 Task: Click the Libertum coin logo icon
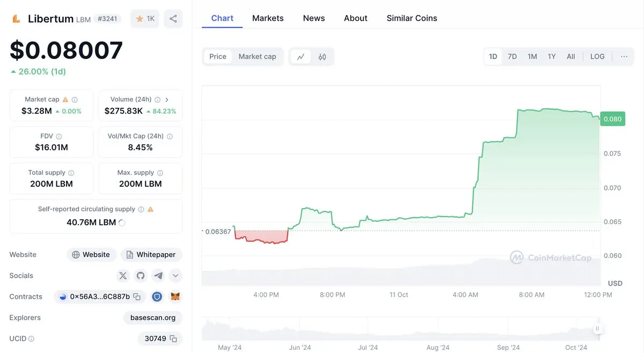[x=16, y=19]
